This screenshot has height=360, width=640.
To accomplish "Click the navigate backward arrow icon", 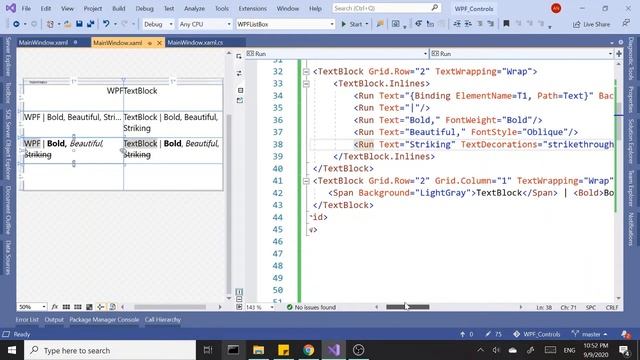I will point(16,24).
